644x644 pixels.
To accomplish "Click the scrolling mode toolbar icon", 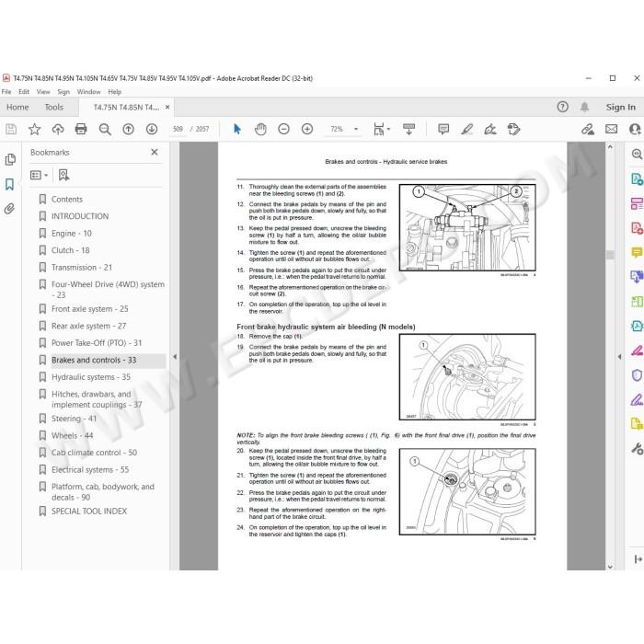I will coord(408,130).
